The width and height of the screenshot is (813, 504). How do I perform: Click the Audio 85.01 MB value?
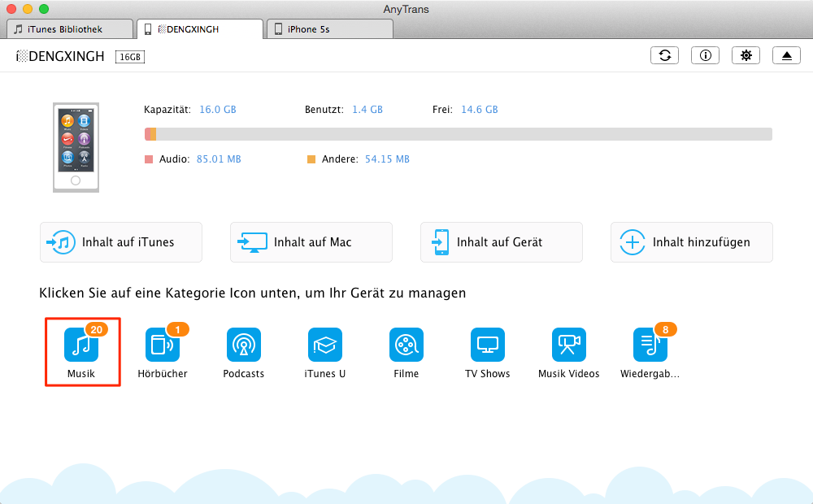click(219, 159)
